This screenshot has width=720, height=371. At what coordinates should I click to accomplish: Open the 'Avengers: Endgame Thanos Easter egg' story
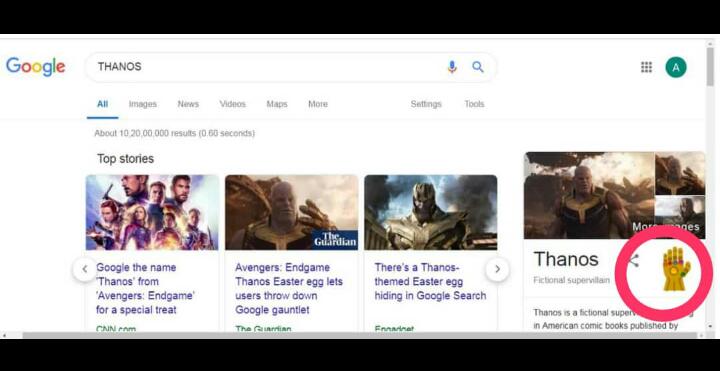tap(289, 288)
